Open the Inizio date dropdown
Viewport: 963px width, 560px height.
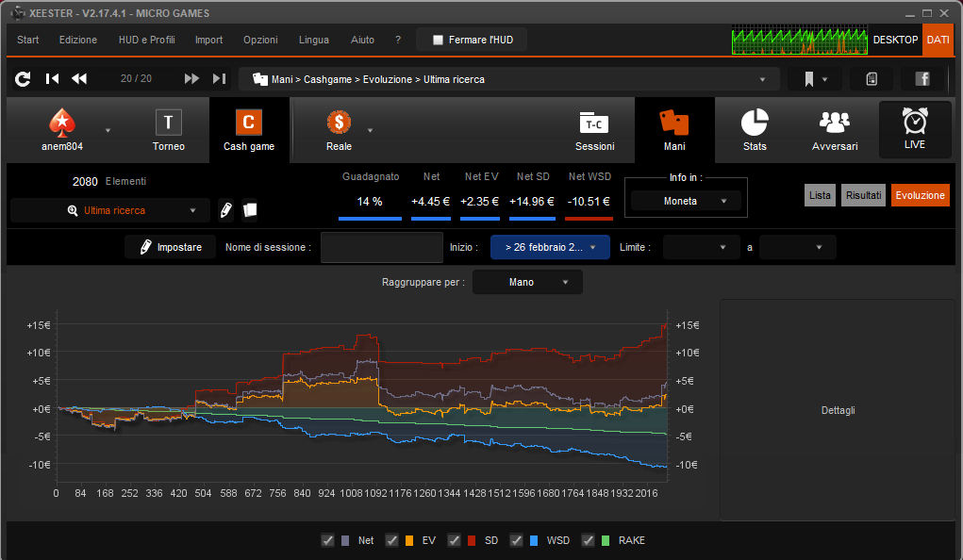click(550, 247)
